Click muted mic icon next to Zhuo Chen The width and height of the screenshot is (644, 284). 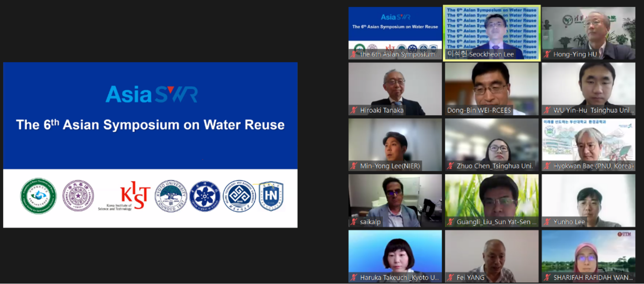(x=451, y=166)
